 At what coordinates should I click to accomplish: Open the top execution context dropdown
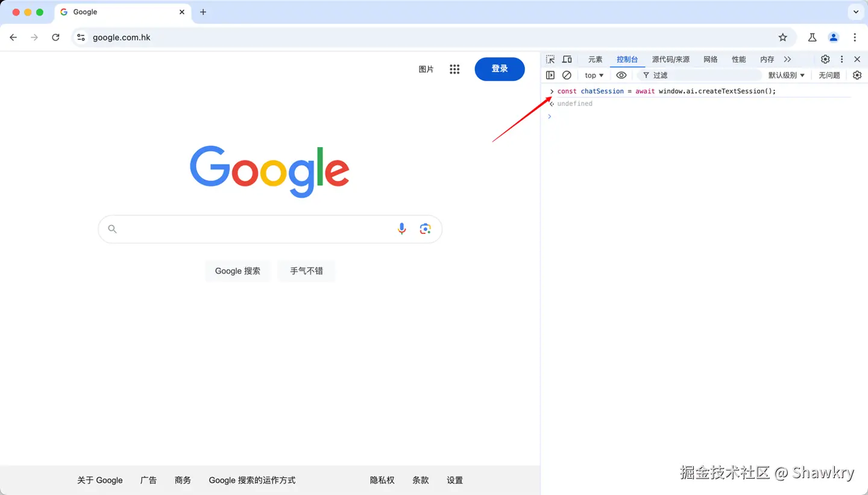594,75
